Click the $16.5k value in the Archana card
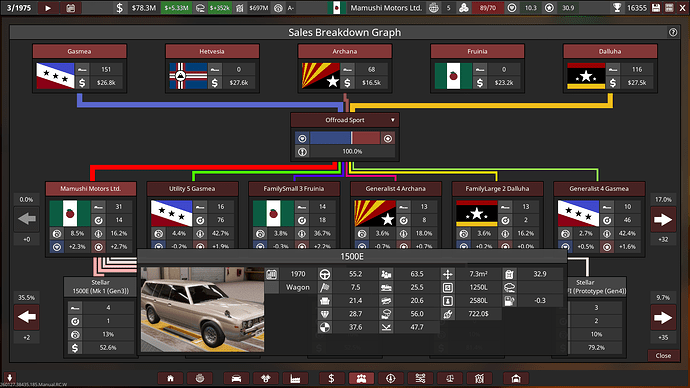 (371, 83)
